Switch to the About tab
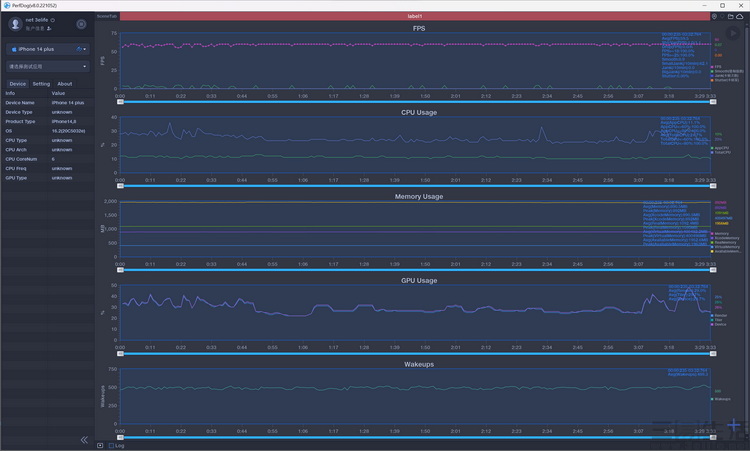750x451 pixels. (x=65, y=84)
